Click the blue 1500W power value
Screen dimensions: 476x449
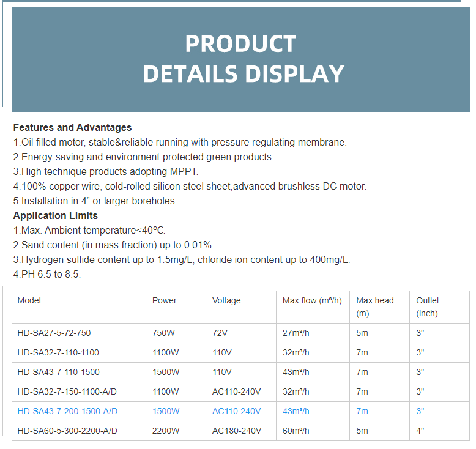[166, 411]
